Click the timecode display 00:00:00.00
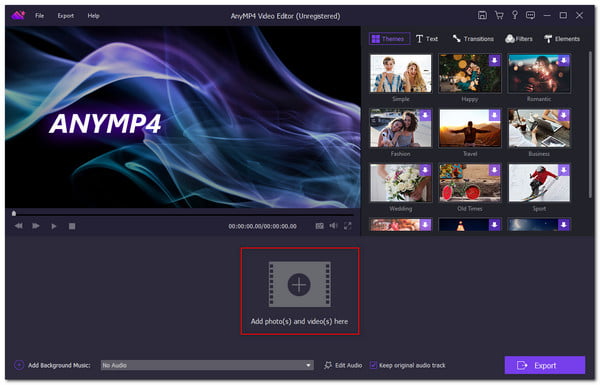Screen dimensions: 600x385 (262, 226)
